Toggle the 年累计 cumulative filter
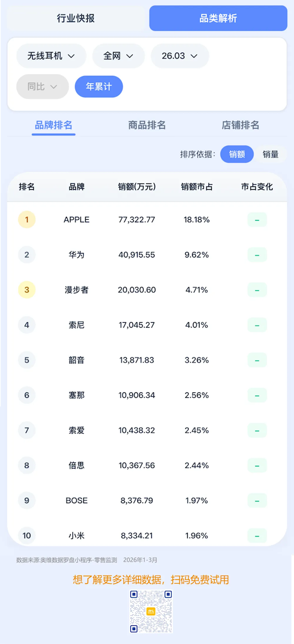The width and height of the screenshot is (294, 644). click(x=98, y=86)
